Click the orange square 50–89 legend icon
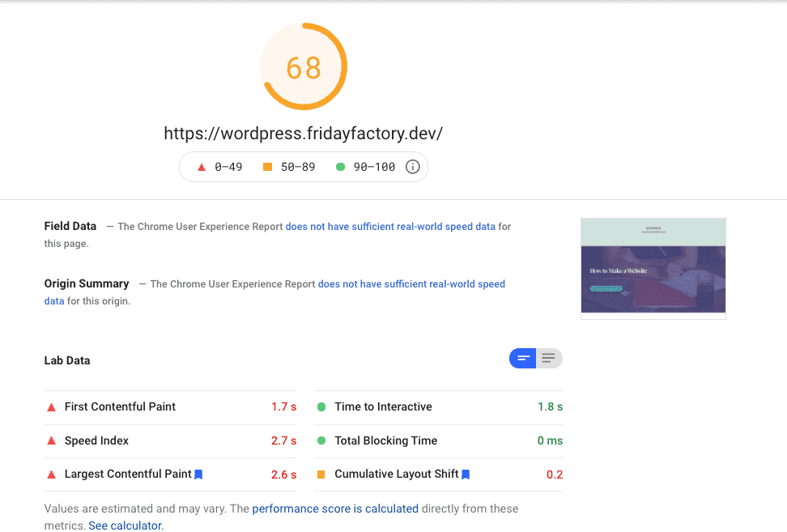Viewport: 787px width, 532px height. click(x=267, y=167)
